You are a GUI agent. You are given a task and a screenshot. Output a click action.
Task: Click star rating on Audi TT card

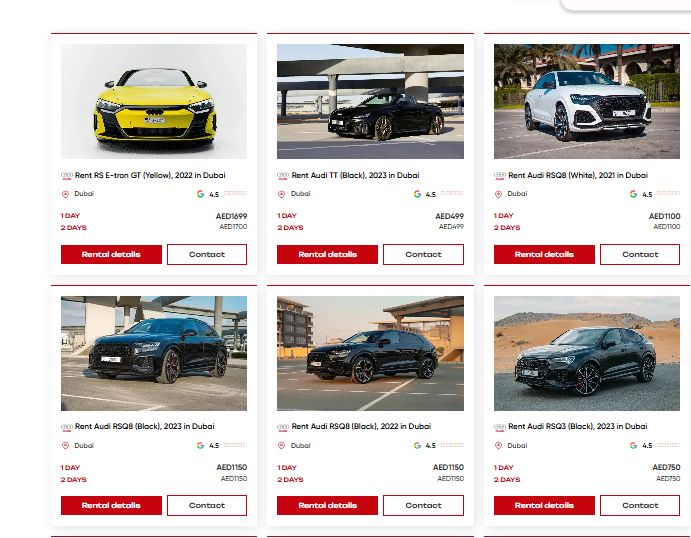(x=452, y=193)
